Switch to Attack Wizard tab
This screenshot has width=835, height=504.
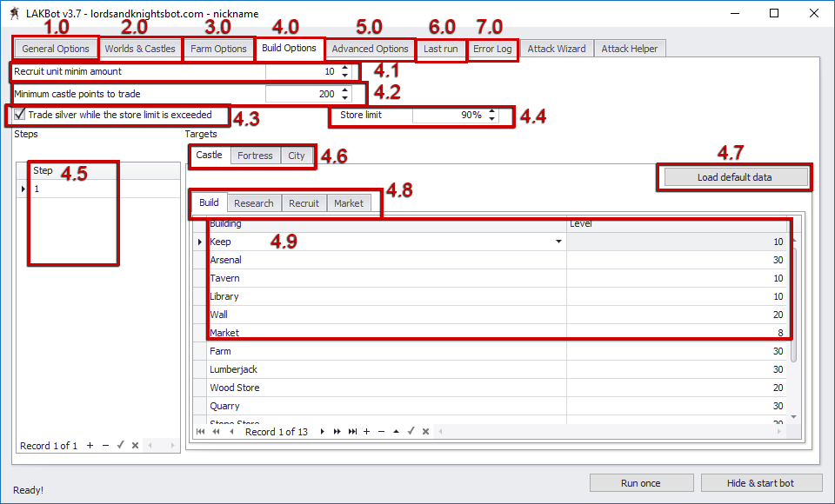coord(557,49)
